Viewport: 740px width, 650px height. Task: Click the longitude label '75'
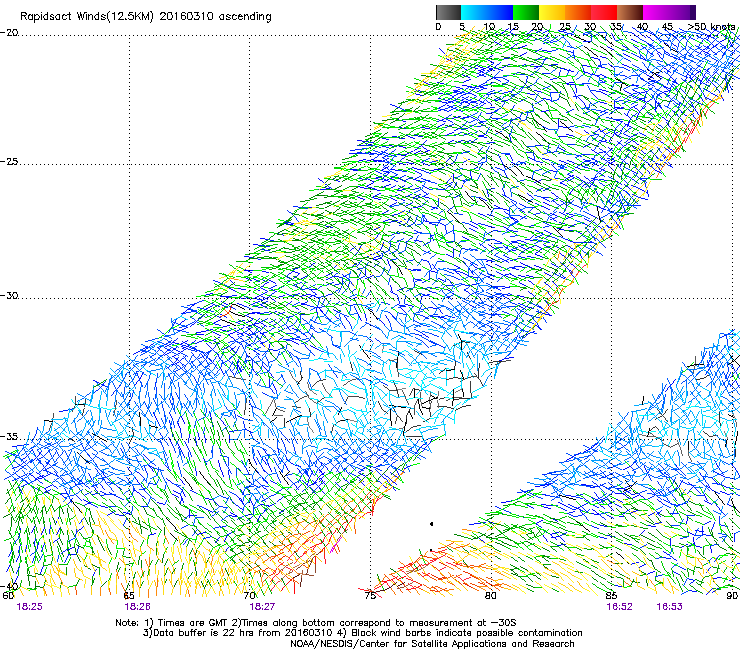pos(370,596)
